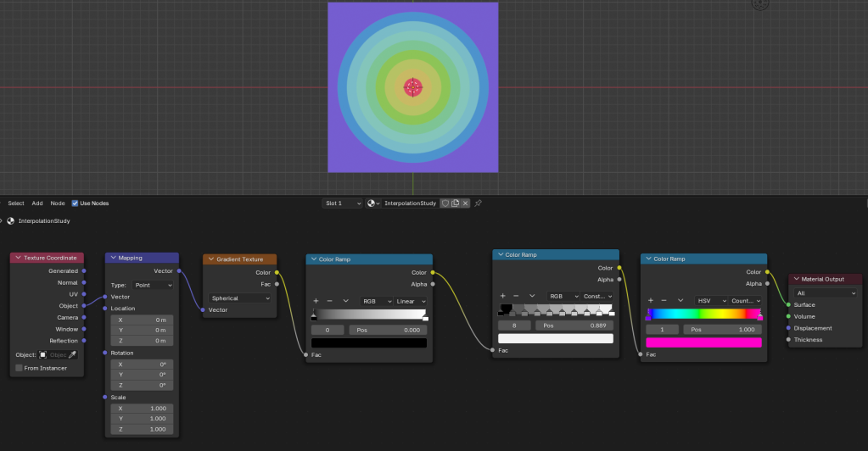Click the object eyedropper in Texture Coordinate
The height and width of the screenshot is (451, 868).
pyautogui.click(x=72, y=354)
